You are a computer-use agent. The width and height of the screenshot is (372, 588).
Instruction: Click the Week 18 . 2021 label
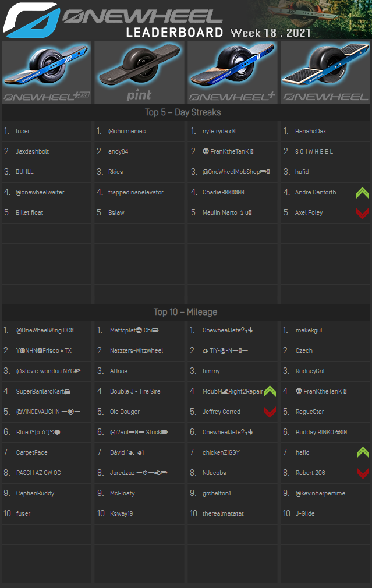point(270,33)
